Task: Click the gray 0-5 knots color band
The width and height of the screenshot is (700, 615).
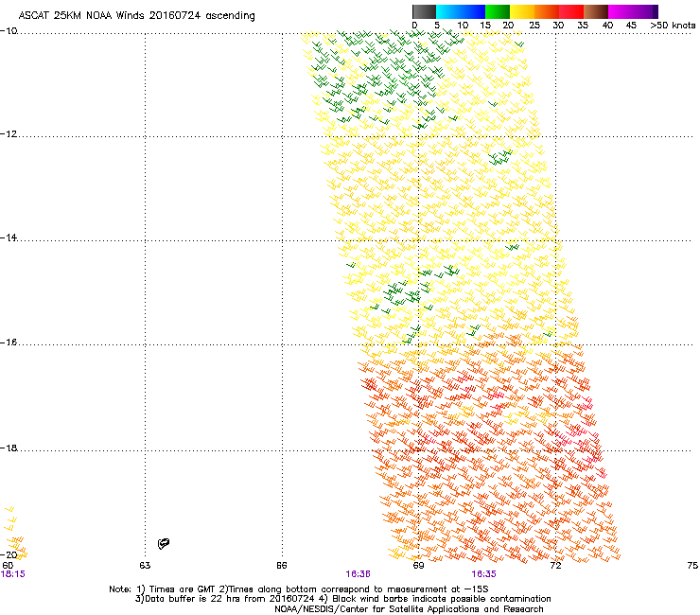Action: (424, 11)
